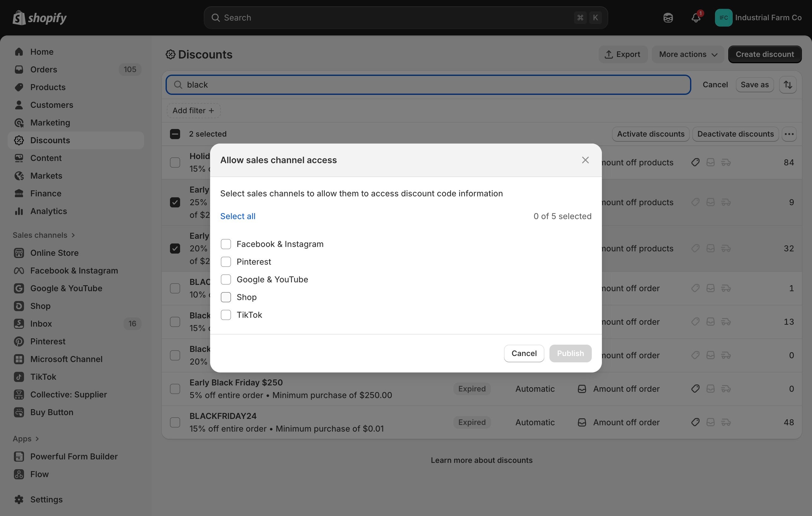
Task: Open the Analytics menu item
Action: click(49, 211)
